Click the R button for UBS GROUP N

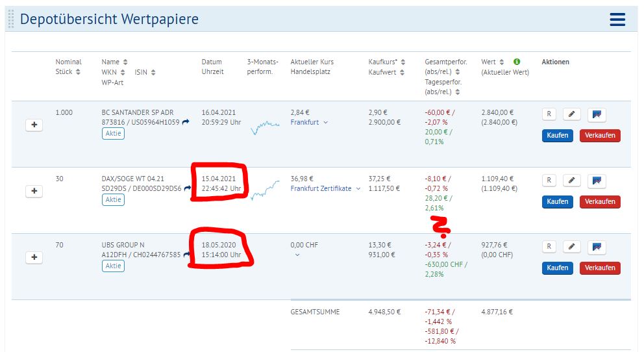(549, 246)
